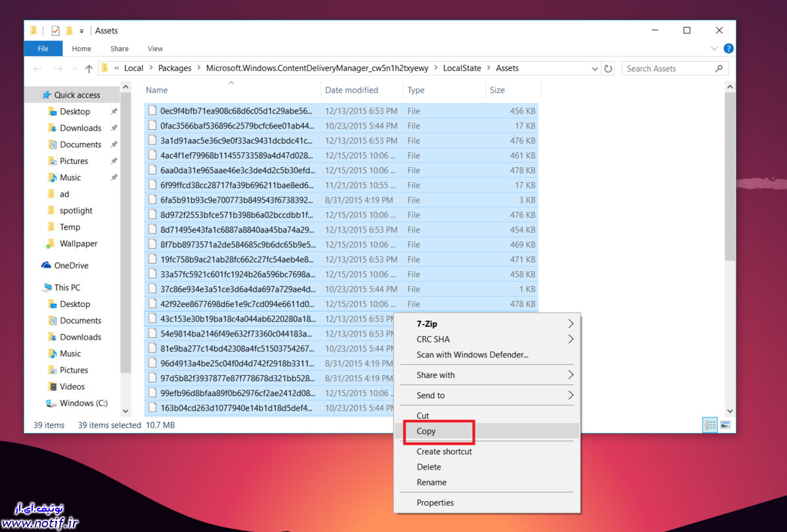Click the Search Assets input box

pyautogui.click(x=668, y=68)
